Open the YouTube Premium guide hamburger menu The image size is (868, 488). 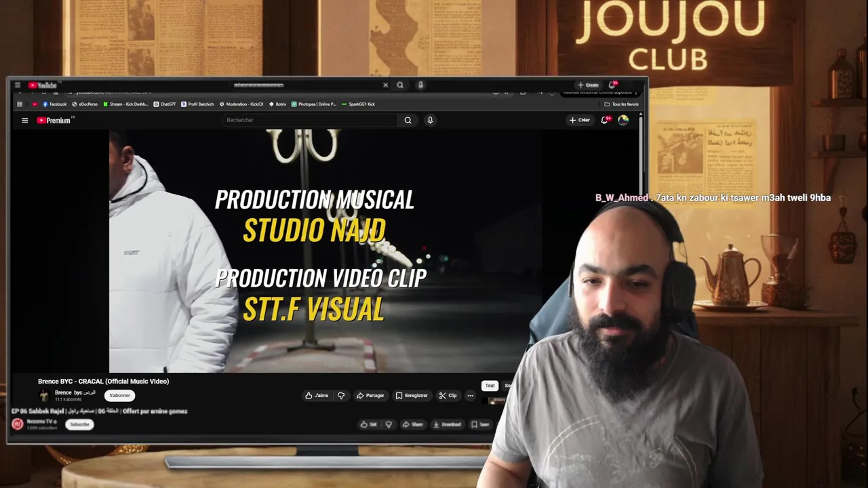24,120
